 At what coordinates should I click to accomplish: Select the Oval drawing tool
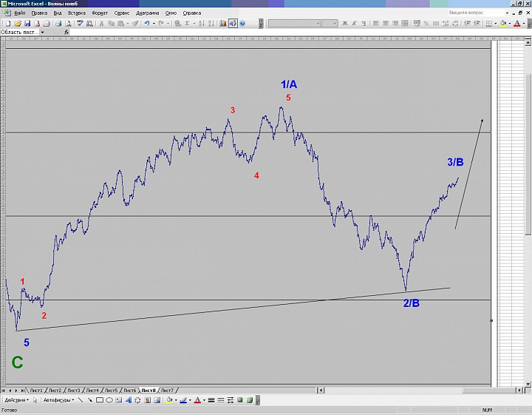pyautogui.click(x=109, y=400)
